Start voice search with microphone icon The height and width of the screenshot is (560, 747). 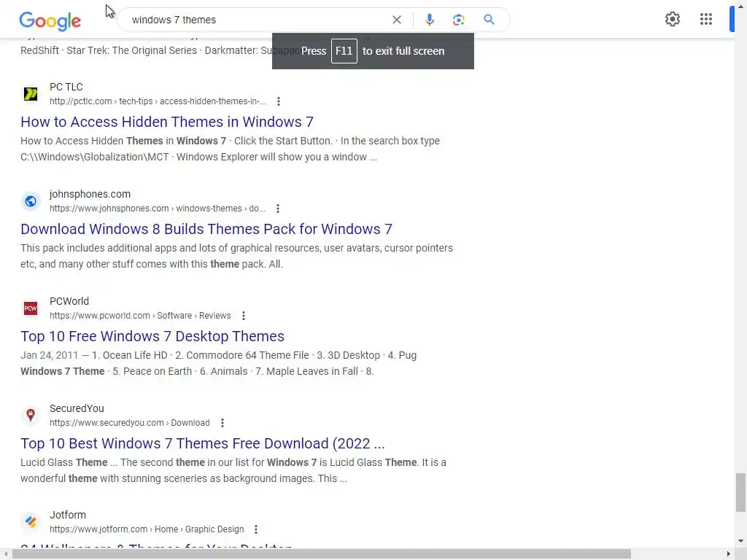429,20
